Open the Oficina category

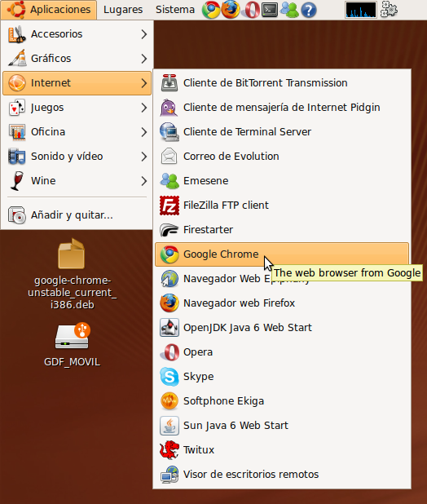tap(77, 132)
